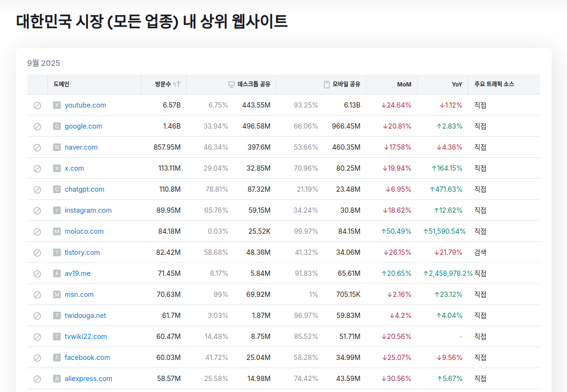Click the 51,590.54% YoY value for moloco
This screenshot has width=567, height=392.
(445, 231)
